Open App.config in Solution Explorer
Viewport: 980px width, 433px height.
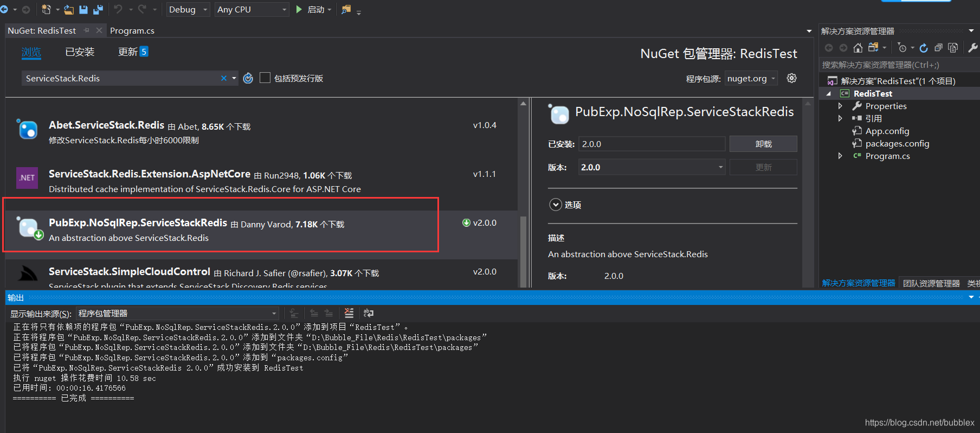(887, 131)
